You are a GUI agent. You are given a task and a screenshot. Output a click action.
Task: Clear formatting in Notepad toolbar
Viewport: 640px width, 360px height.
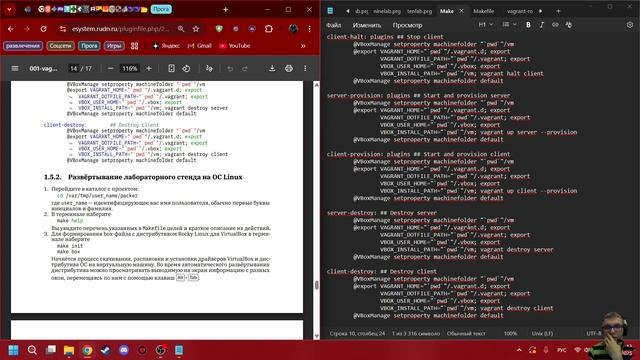point(569,25)
